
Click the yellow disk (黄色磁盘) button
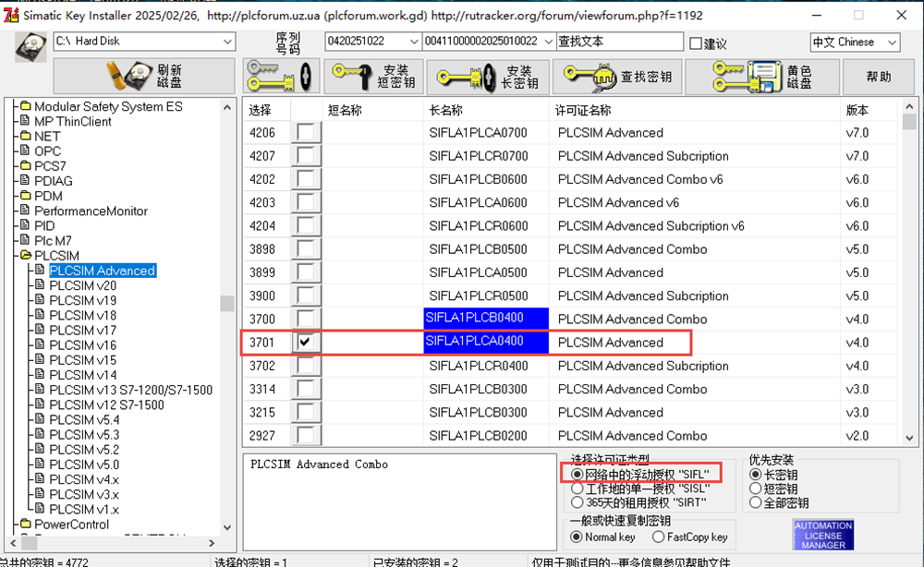click(x=774, y=77)
